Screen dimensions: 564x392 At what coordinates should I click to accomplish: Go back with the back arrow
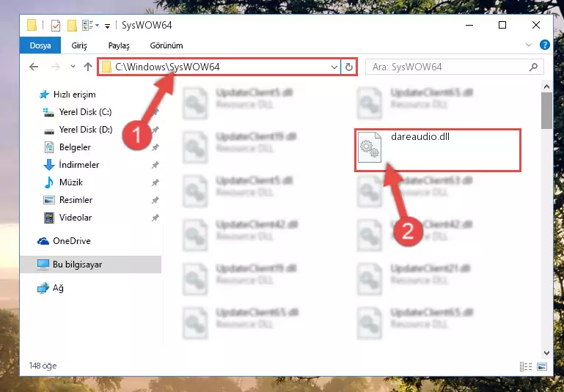click(34, 67)
